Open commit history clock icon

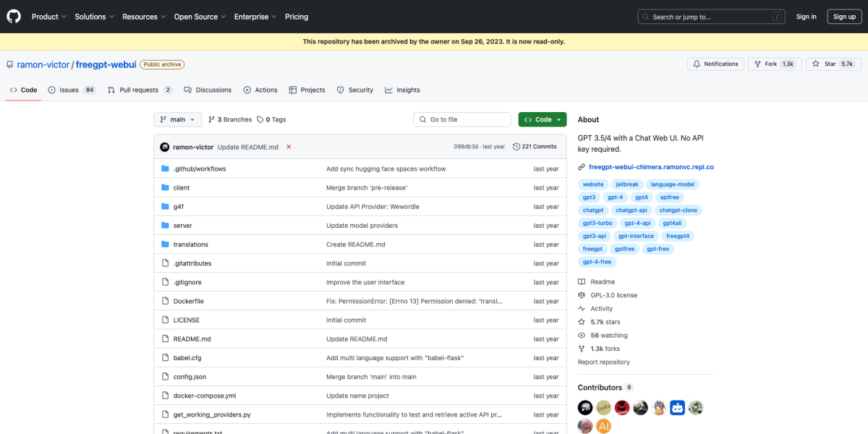click(516, 147)
